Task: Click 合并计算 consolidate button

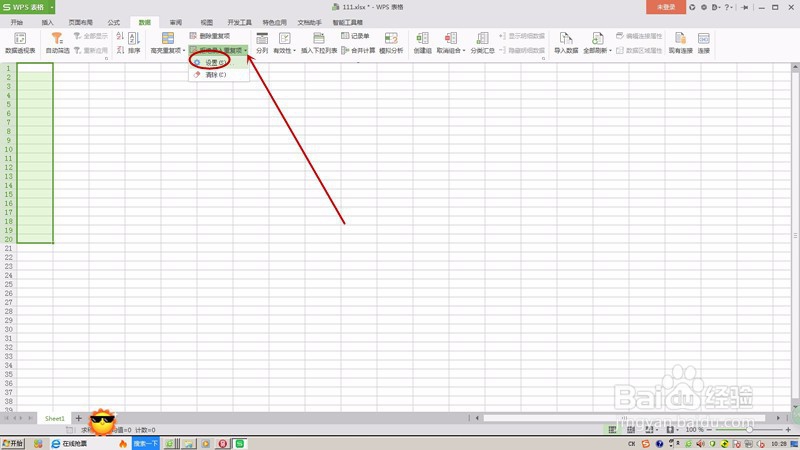Action: coord(358,50)
